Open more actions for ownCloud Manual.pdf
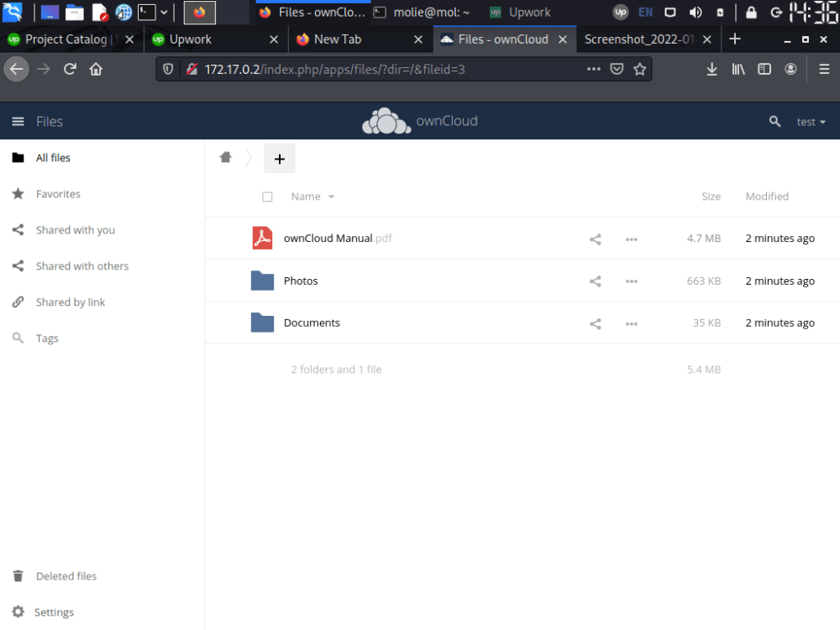Image resolution: width=840 pixels, height=630 pixels. [632, 239]
